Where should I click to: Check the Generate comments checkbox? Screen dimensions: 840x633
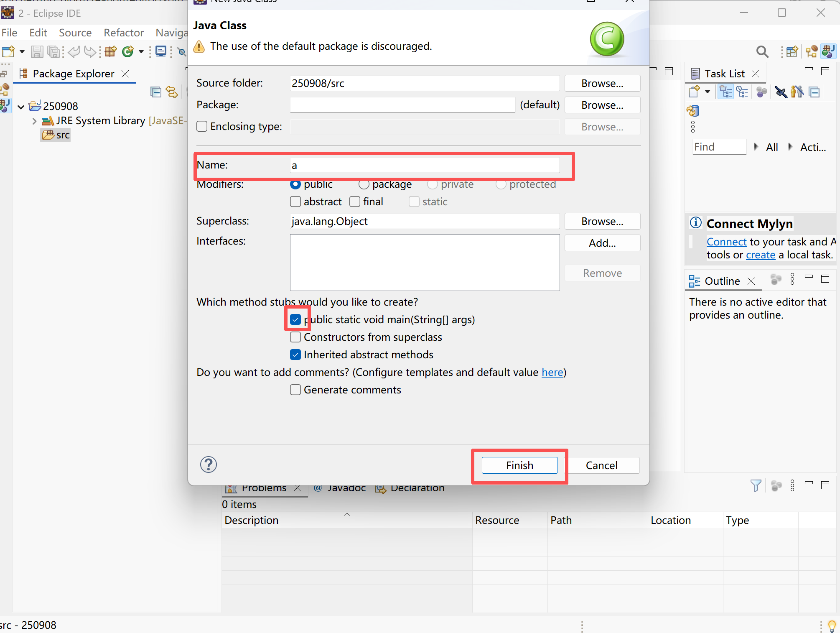(295, 390)
